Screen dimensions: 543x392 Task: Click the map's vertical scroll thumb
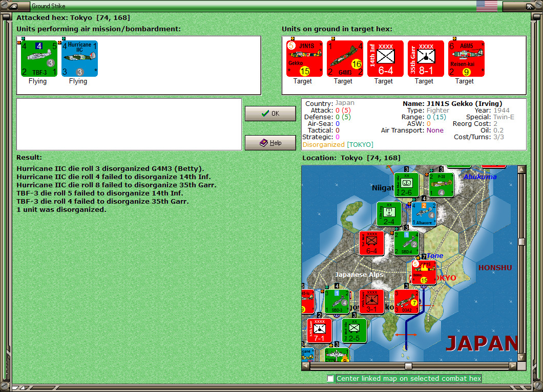[x=521, y=242]
